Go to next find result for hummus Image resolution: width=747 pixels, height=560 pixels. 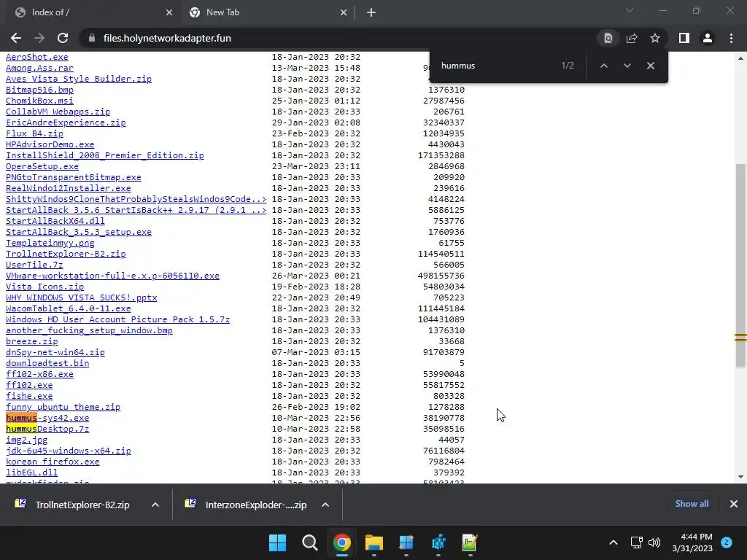(627, 66)
